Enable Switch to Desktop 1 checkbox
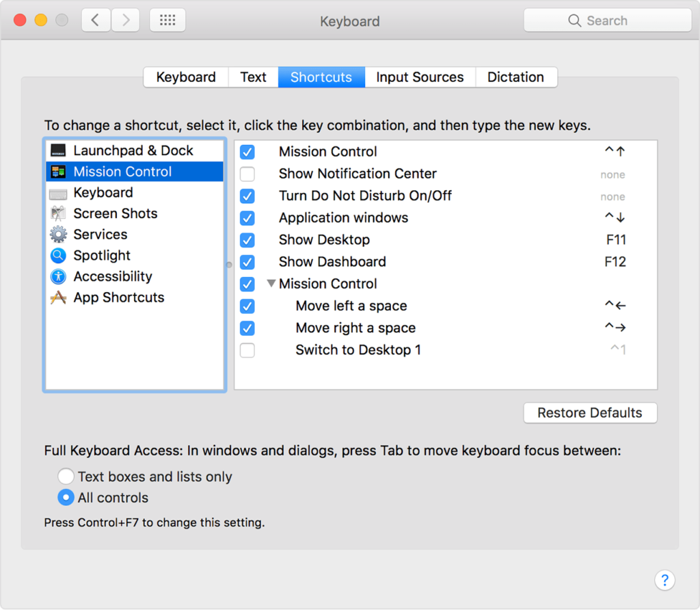Screen dimensions: 700x610 tap(247, 350)
